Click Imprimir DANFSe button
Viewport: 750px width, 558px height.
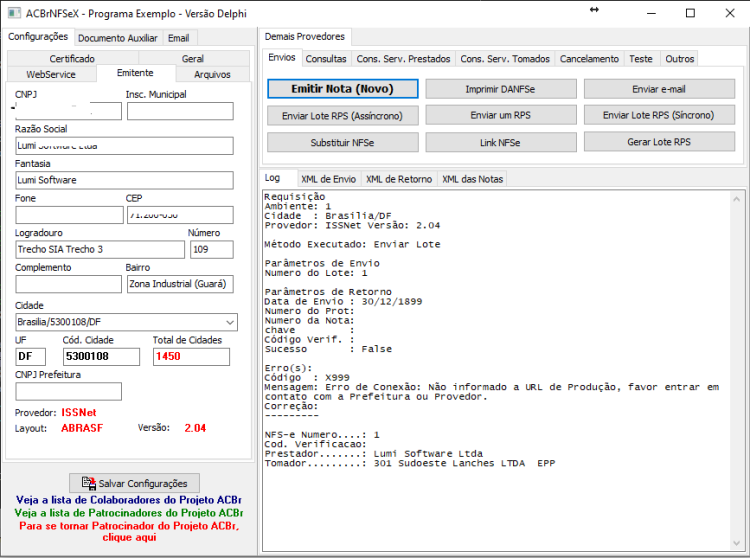(501, 89)
